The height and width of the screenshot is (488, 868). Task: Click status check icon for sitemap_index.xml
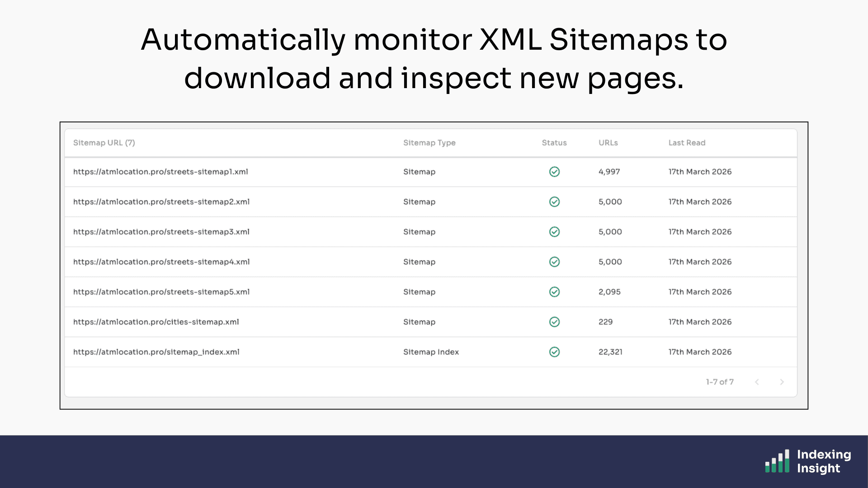554,352
